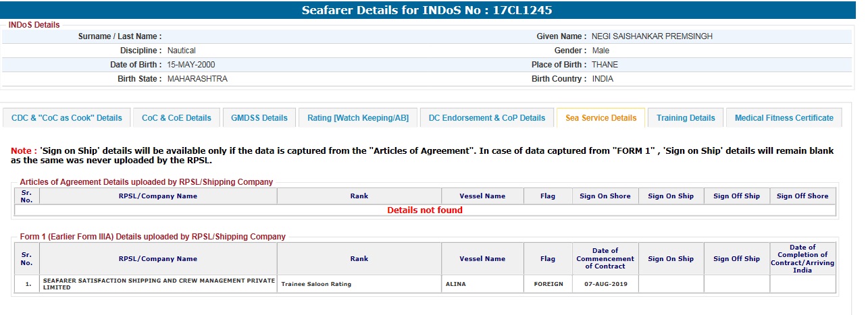Go to DC Endorsement & CoP Details tab
This screenshot has width=868, height=315.
(x=487, y=118)
